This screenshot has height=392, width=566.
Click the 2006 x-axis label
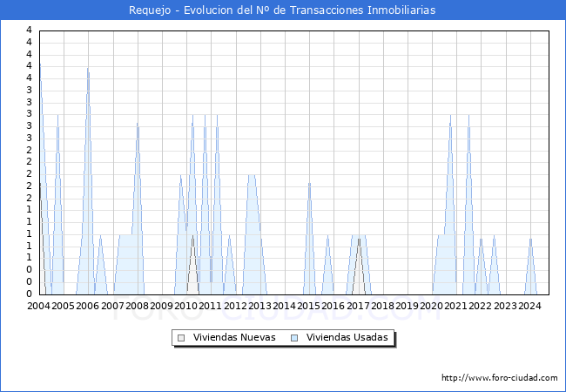[x=87, y=306]
